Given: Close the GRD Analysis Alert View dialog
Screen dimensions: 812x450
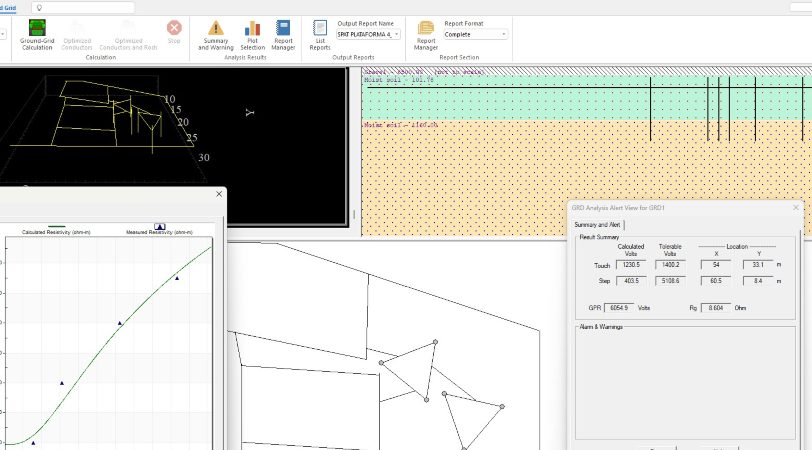Looking at the screenshot, I should point(796,208).
